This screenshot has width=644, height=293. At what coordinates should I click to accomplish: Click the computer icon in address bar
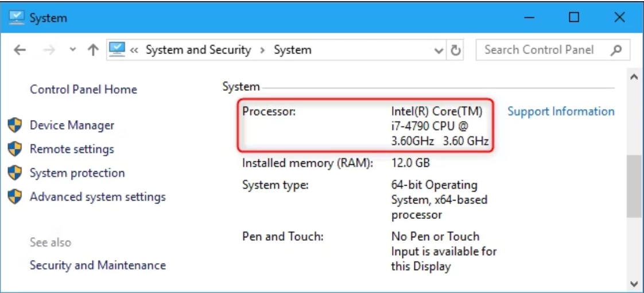click(117, 49)
